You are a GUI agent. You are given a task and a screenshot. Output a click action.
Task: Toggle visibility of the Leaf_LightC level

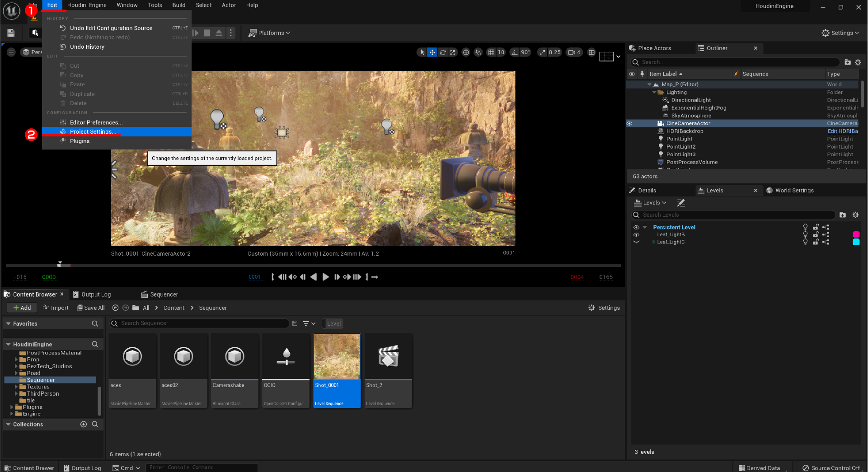[636, 242]
